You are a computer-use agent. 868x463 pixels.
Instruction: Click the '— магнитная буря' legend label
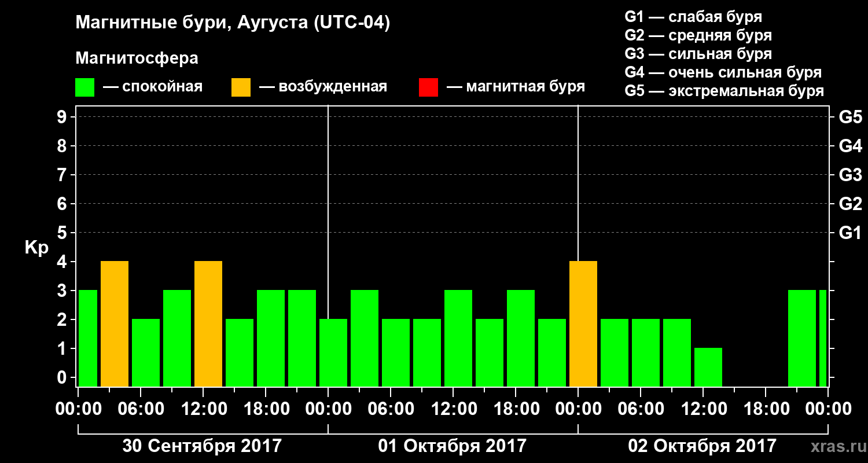click(516, 87)
